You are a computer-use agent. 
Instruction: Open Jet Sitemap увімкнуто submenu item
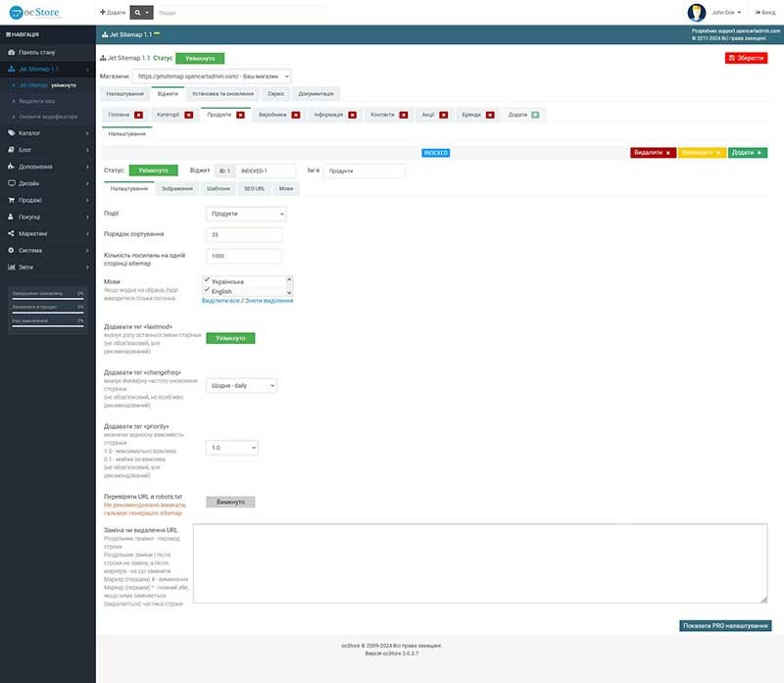click(x=47, y=85)
